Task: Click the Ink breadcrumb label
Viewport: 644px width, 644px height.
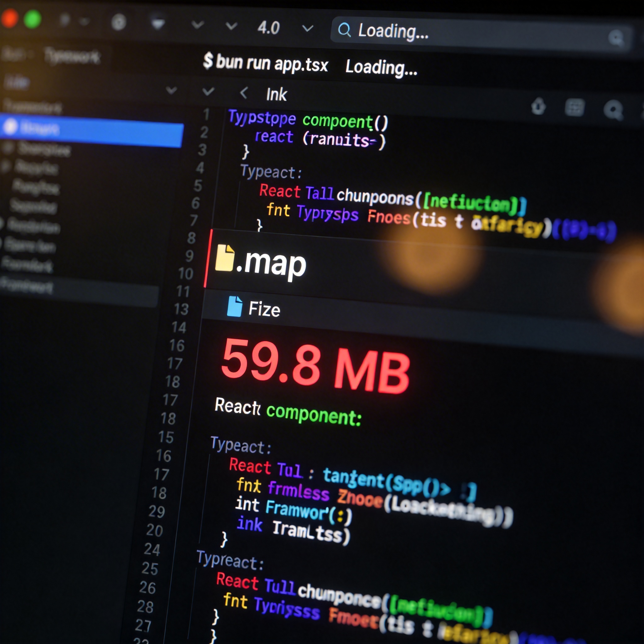Action: 276,94
